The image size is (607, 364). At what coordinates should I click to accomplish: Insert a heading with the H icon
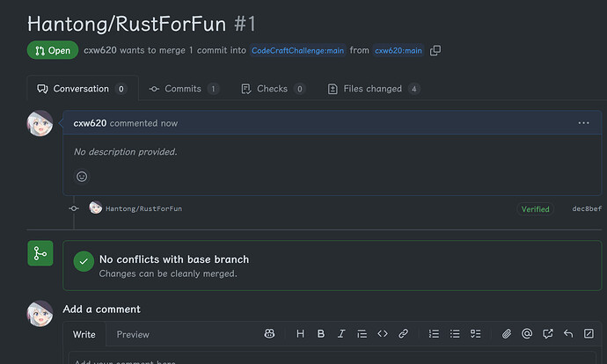tap(300, 334)
